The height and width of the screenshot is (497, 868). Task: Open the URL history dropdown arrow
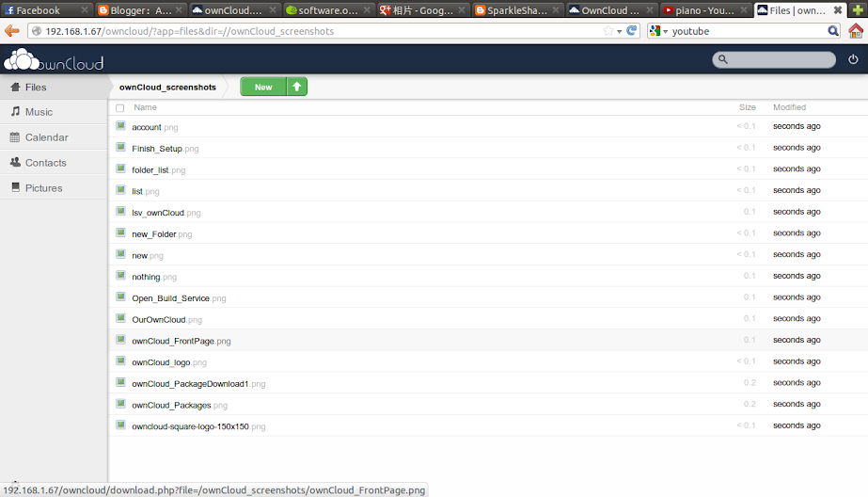click(x=620, y=32)
